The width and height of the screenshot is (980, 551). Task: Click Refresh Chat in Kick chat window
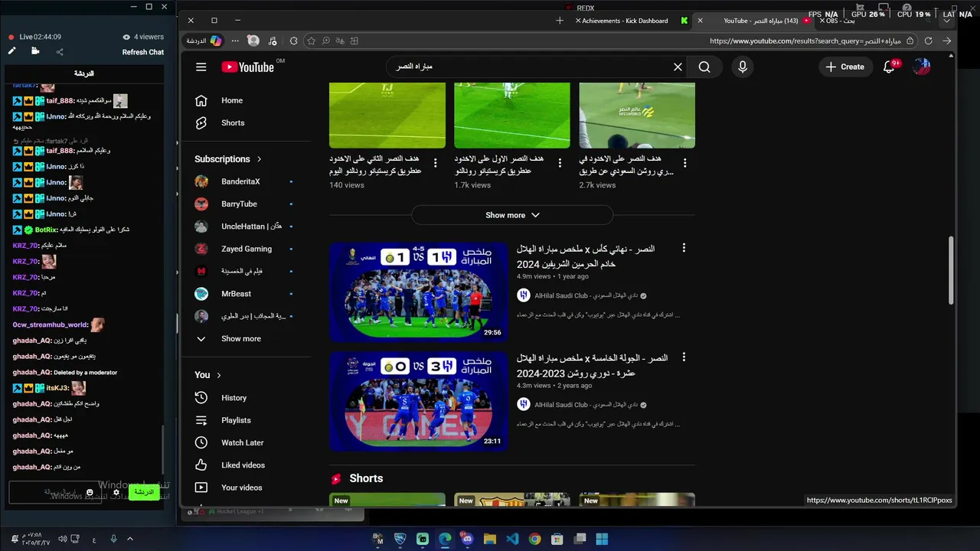[143, 52]
